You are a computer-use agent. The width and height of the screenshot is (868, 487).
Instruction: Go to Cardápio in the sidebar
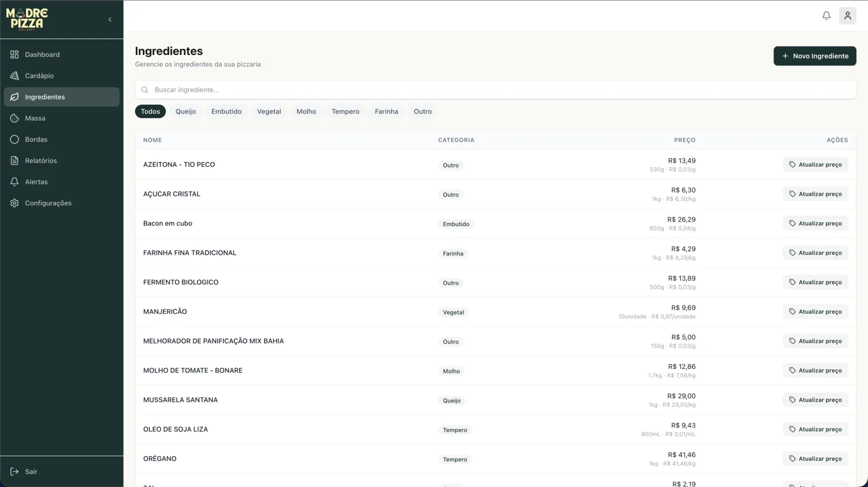(x=39, y=76)
